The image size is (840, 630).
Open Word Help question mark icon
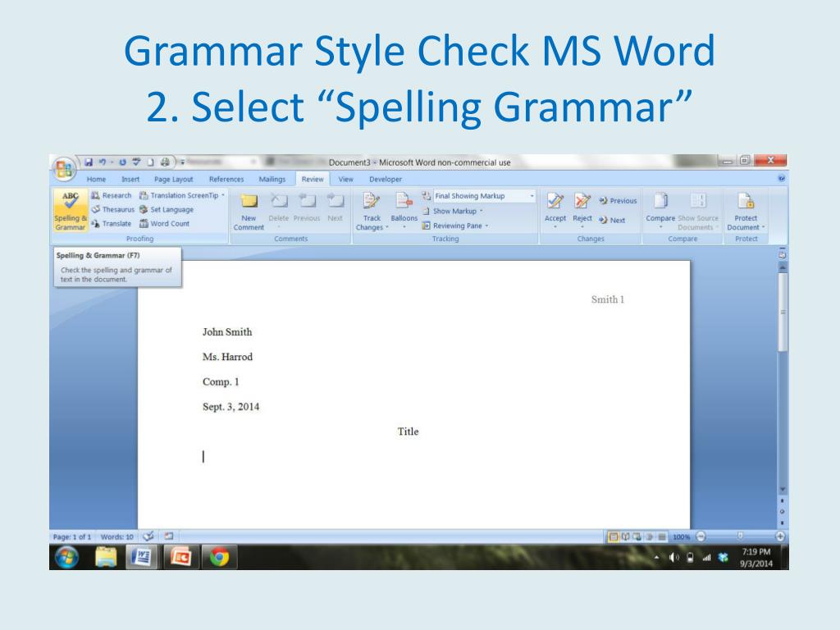[782, 178]
